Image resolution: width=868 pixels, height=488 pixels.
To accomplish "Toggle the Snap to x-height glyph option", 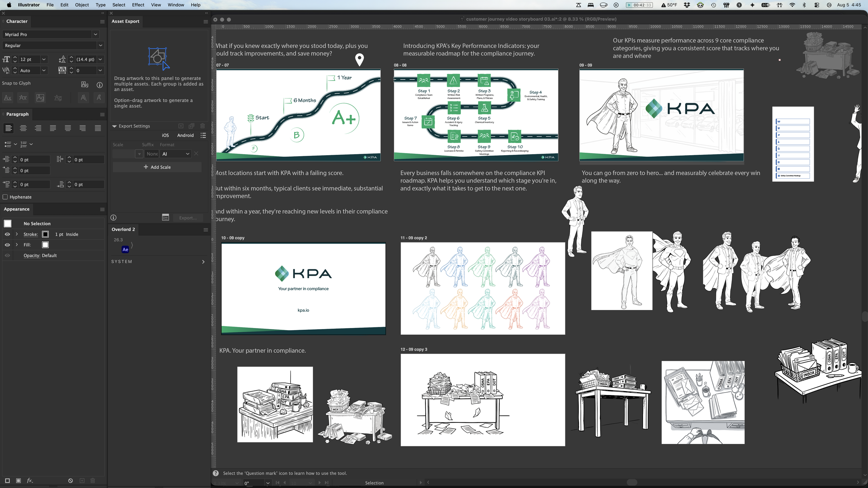I will coord(23,98).
